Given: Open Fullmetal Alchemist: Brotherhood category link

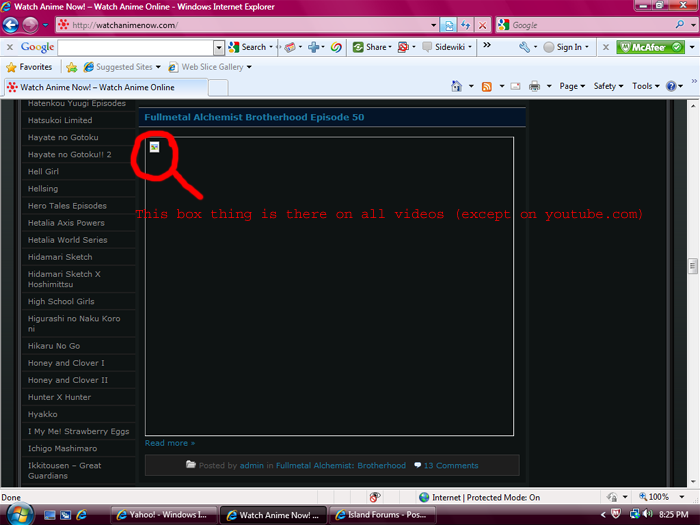Looking at the screenshot, I should coord(341,465).
